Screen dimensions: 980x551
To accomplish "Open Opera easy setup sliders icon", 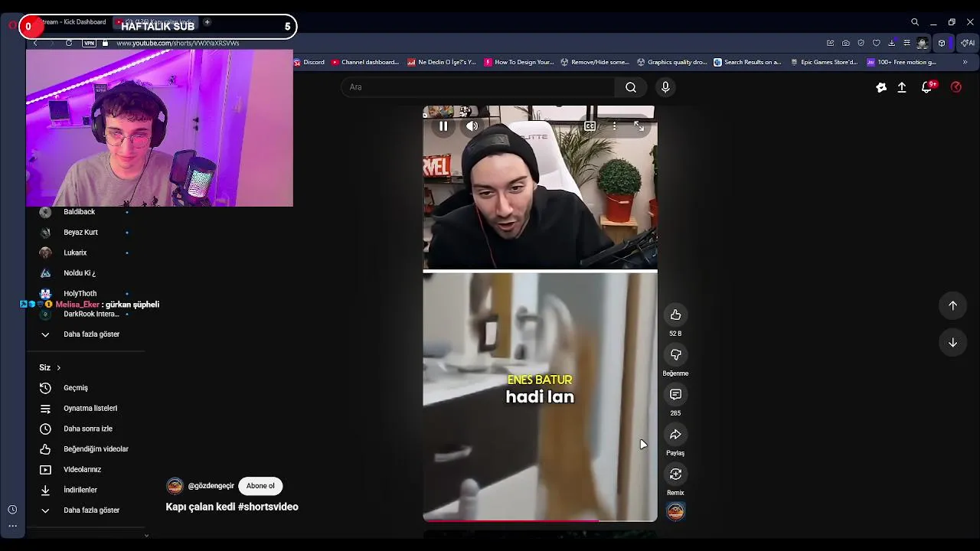I will [x=906, y=43].
